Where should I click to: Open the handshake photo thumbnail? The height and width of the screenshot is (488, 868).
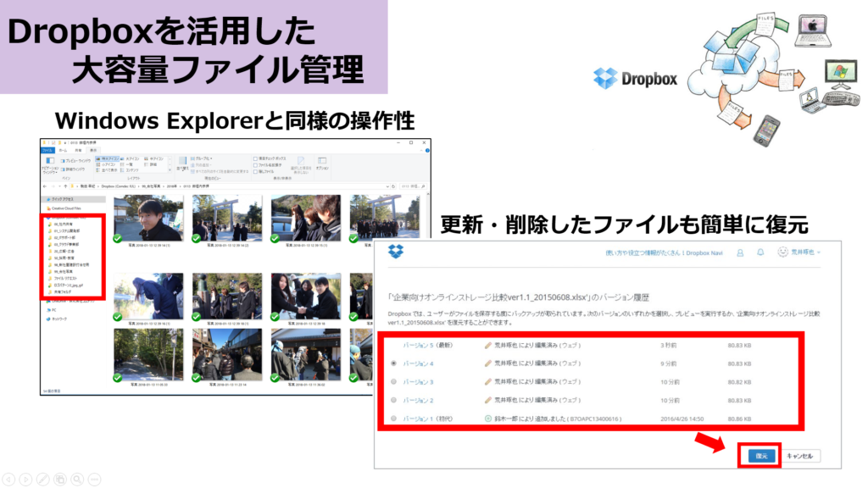305,296
